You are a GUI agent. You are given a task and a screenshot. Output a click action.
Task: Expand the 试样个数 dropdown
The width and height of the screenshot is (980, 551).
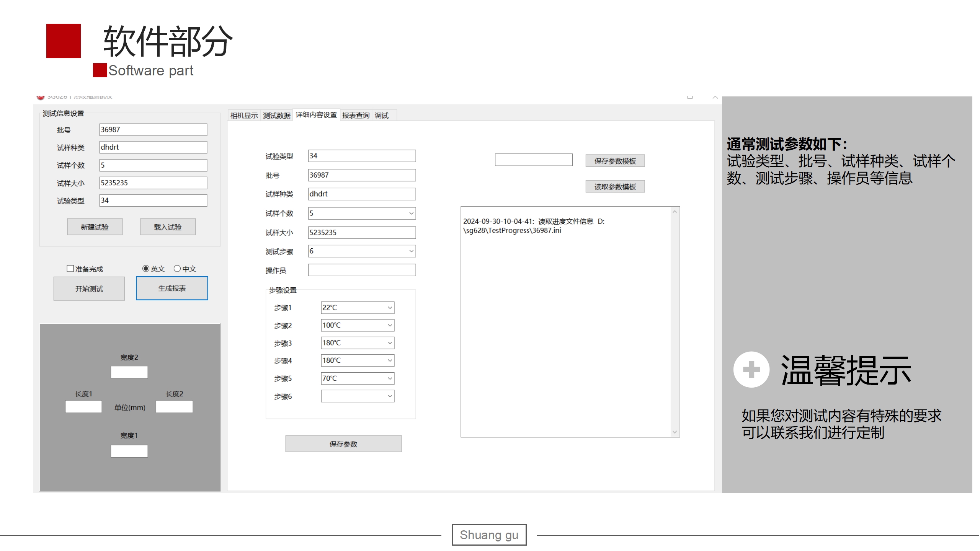[411, 214]
